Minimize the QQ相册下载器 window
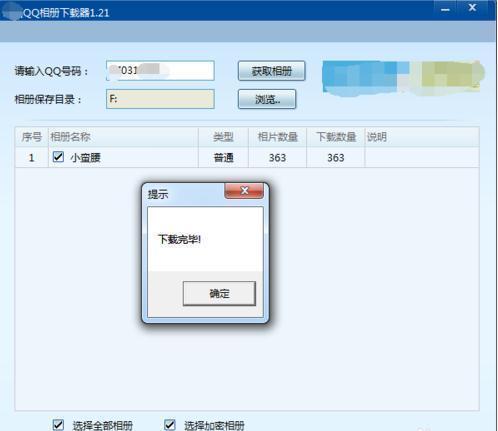The image size is (498, 431). point(445,9)
